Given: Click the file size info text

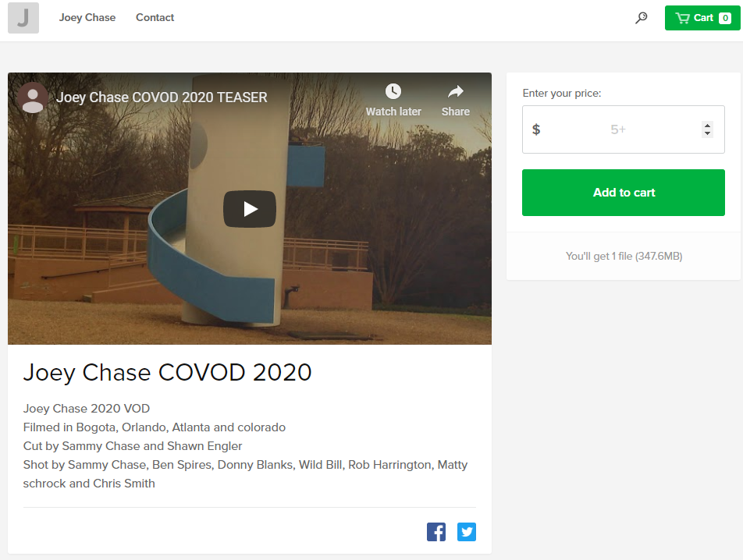Looking at the screenshot, I should pyautogui.click(x=624, y=256).
